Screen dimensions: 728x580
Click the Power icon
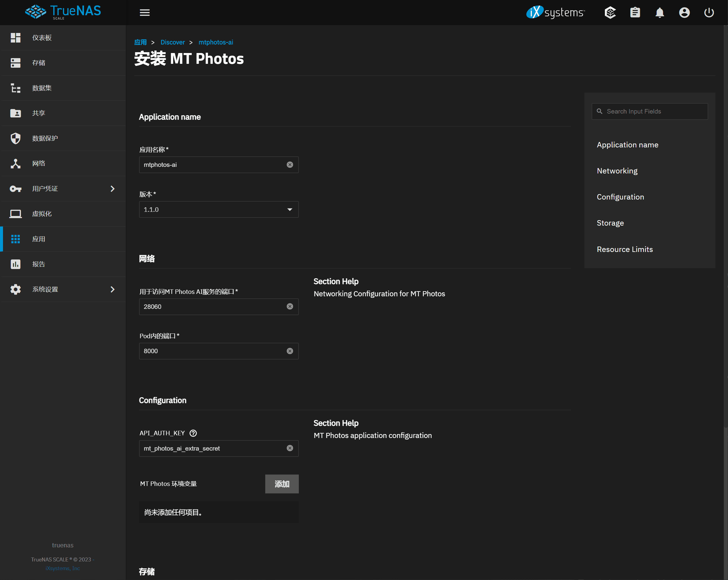(x=709, y=13)
